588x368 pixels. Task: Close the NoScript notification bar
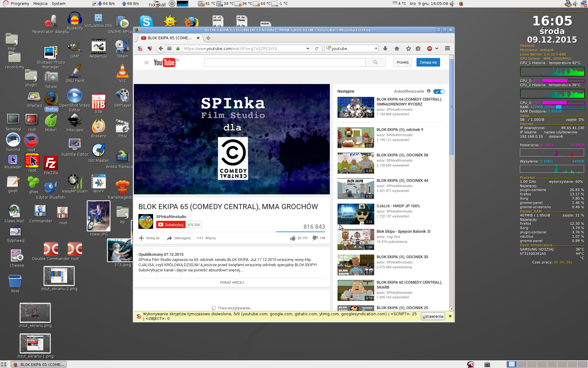point(450,316)
